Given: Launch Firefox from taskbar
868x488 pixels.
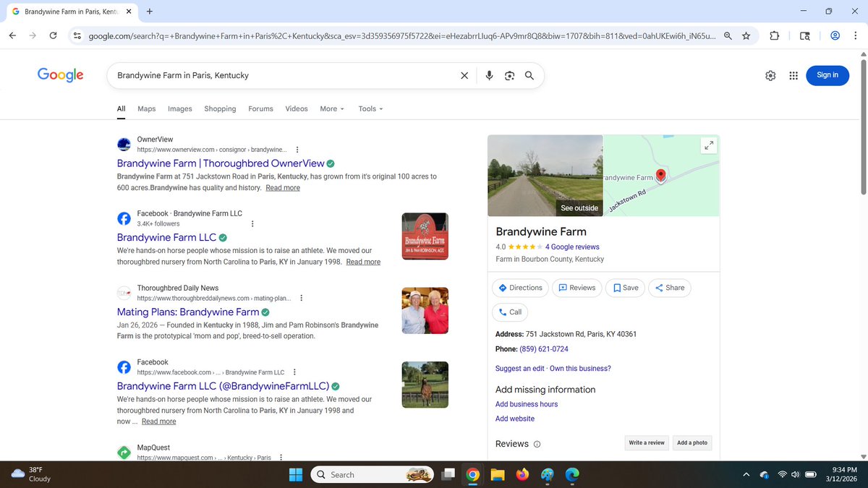Looking at the screenshot, I should click(522, 474).
